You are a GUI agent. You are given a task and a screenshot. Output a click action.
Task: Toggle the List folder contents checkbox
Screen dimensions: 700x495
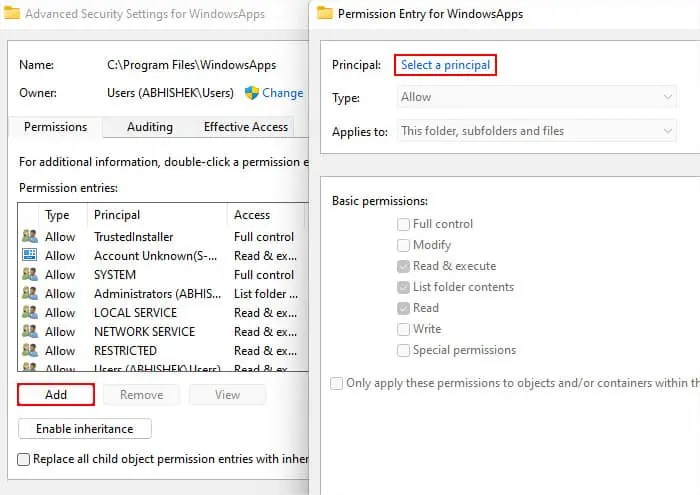403,287
